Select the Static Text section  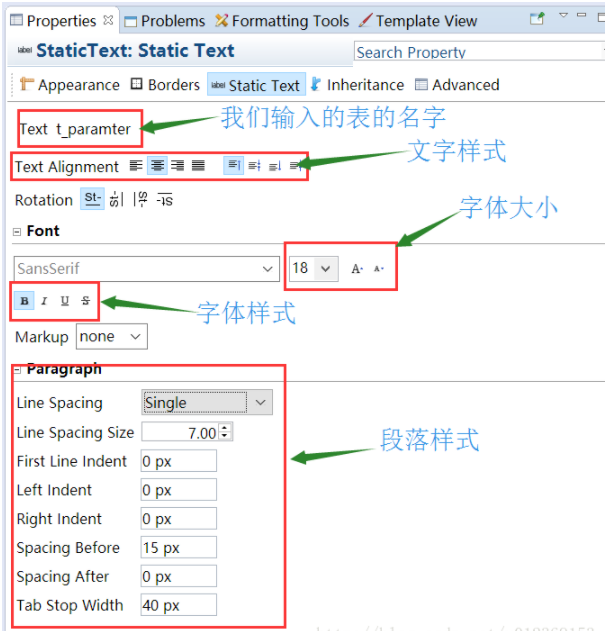pos(256,85)
